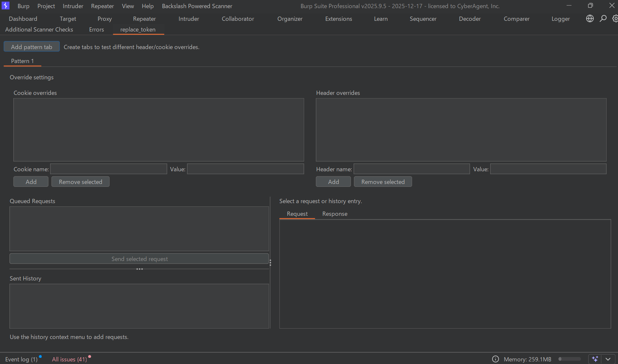618x364 pixels.
Task: Switch to the Comparer tab
Action: (517, 19)
